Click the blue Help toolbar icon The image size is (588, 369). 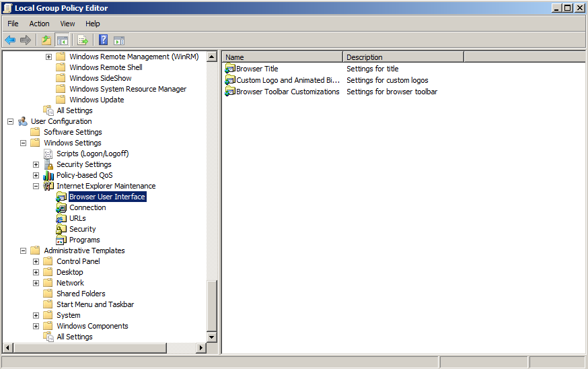coord(103,40)
